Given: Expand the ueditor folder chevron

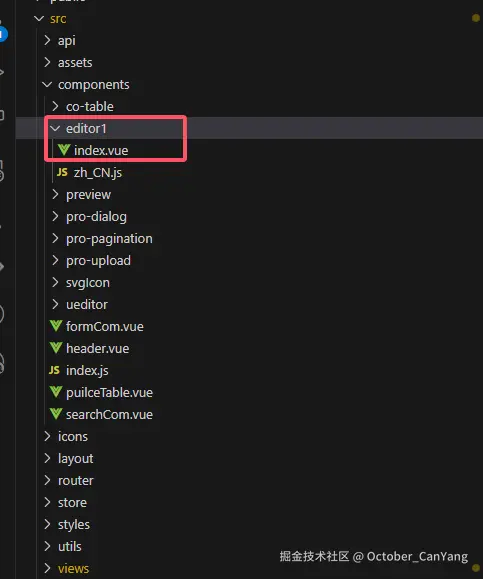Looking at the screenshot, I should pyautogui.click(x=55, y=304).
